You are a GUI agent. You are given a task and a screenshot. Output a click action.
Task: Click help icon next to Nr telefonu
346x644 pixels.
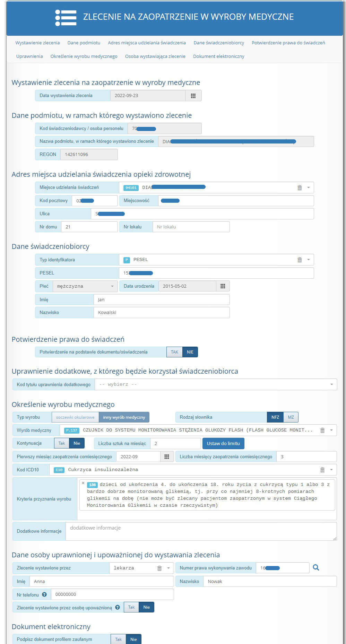pos(44,594)
